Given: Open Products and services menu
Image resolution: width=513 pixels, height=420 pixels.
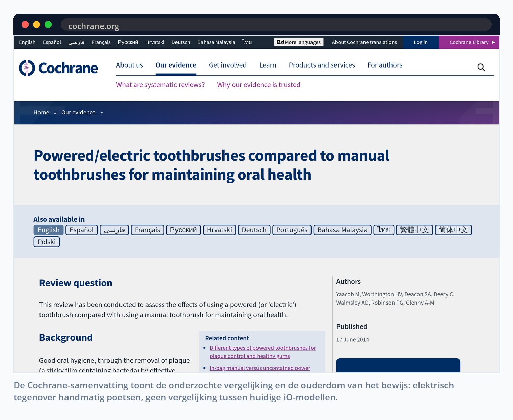Looking at the screenshot, I should 322,65.
